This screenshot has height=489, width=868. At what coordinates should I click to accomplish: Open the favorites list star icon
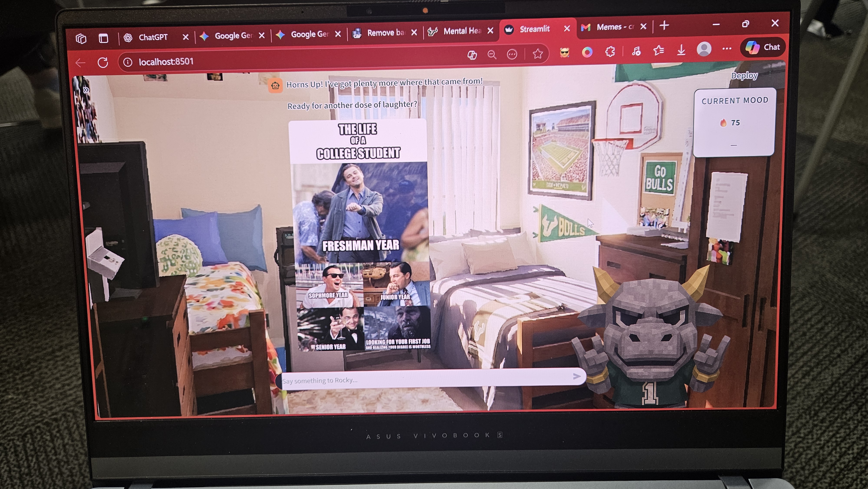pos(658,51)
